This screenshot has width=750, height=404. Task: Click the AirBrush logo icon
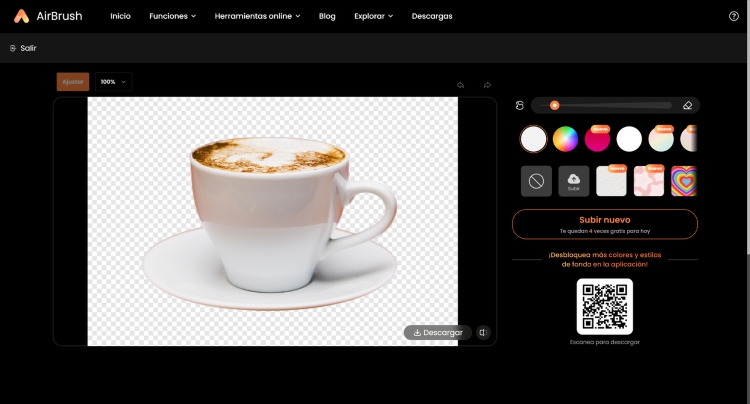point(21,16)
